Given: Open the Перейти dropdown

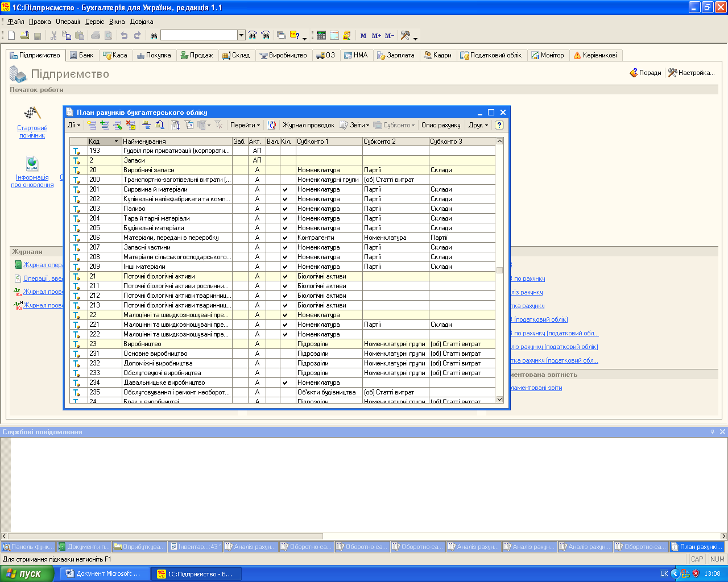Looking at the screenshot, I should tap(245, 125).
